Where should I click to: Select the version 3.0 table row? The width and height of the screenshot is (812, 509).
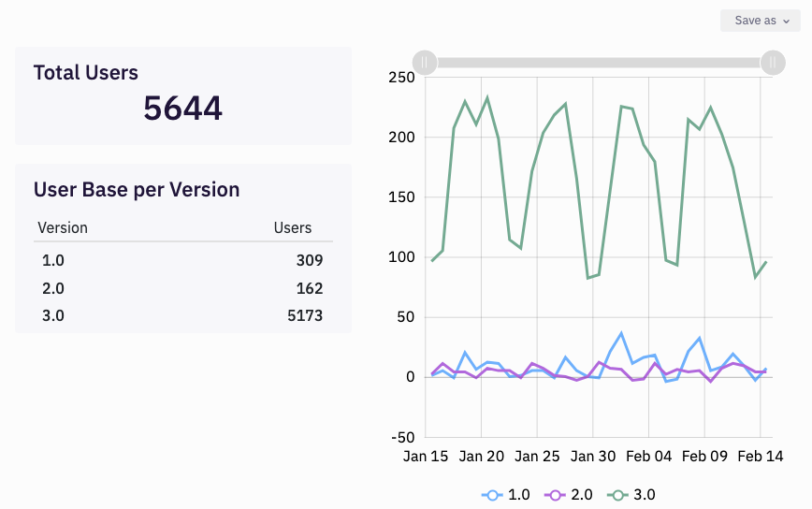[182, 315]
